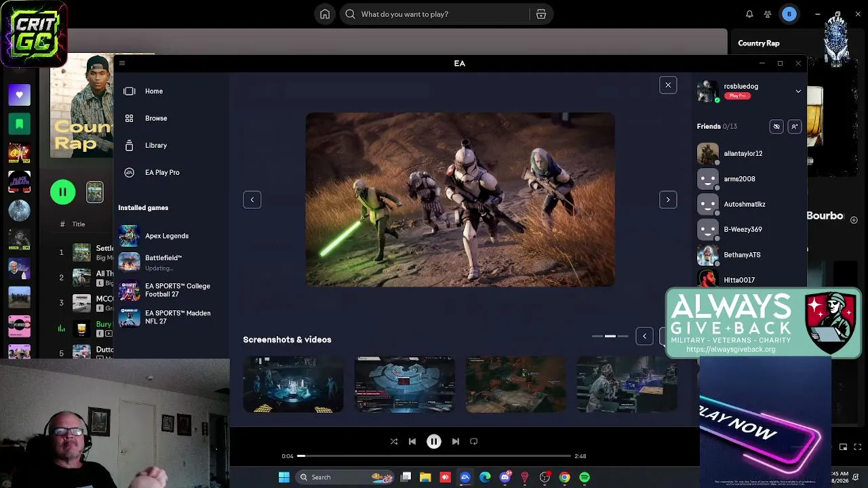Select friend Hitta0017
Viewport: 868px width, 488px height.
pyautogui.click(x=739, y=279)
